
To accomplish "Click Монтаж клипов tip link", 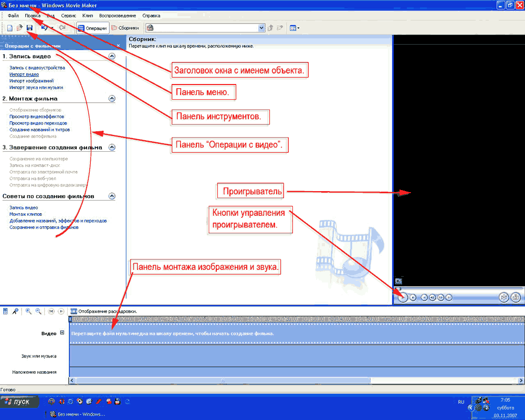I will [26, 214].
